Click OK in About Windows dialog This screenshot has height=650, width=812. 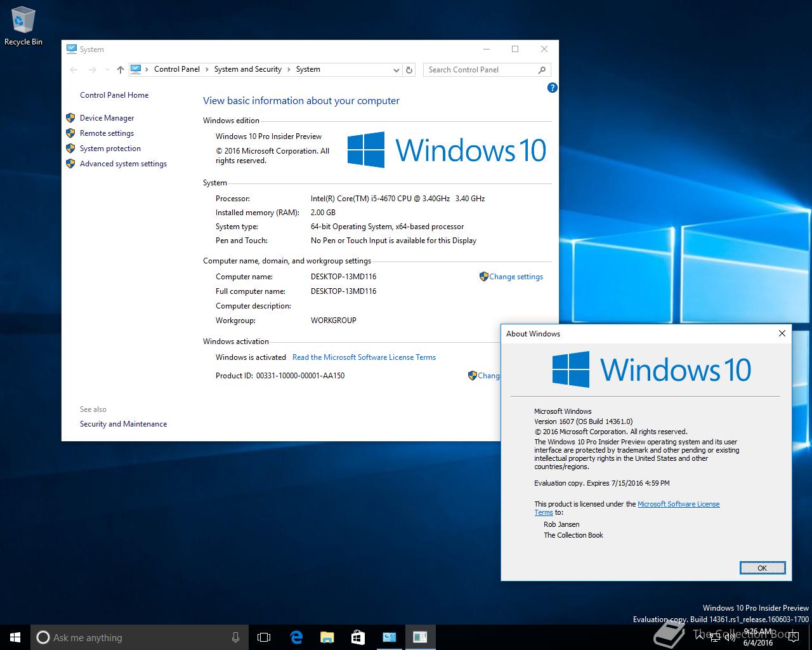(763, 568)
